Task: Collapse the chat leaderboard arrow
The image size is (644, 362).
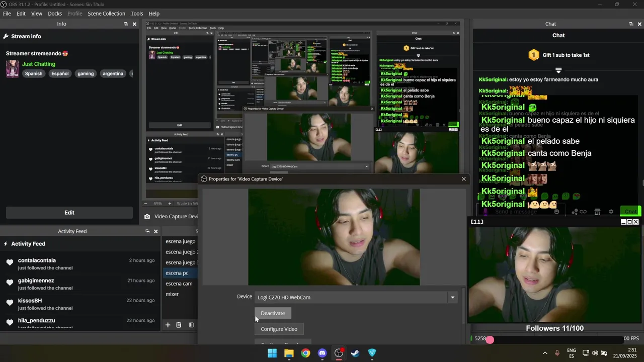Action: point(558,70)
